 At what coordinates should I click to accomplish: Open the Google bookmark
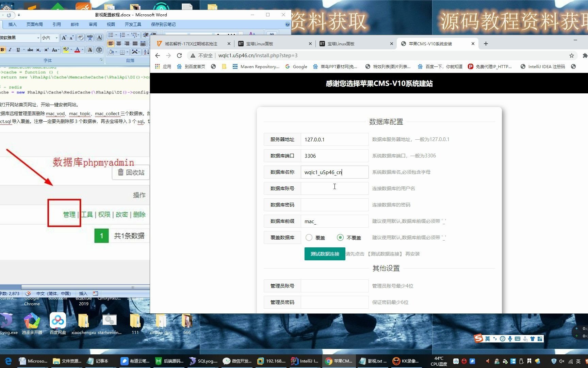click(x=296, y=66)
